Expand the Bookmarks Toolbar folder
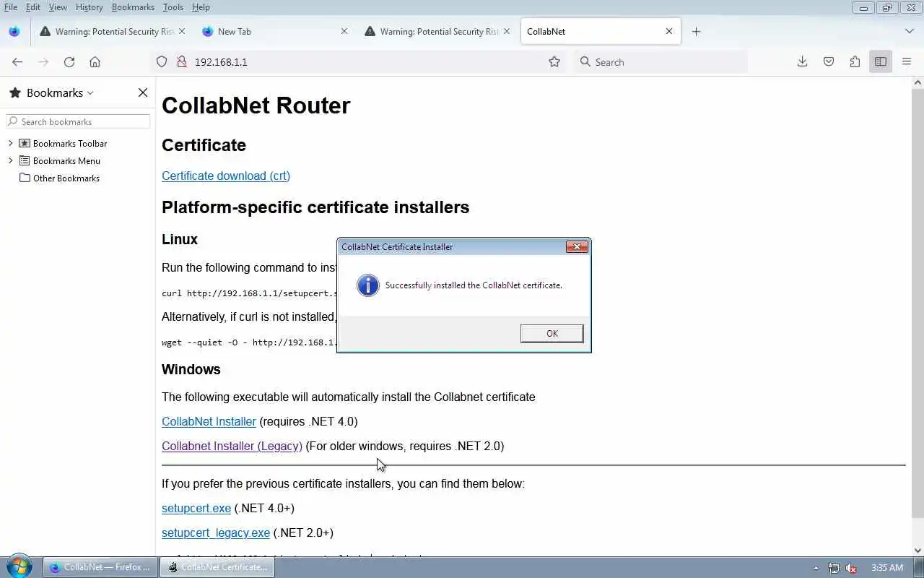The image size is (924, 578). [x=10, y=143]
